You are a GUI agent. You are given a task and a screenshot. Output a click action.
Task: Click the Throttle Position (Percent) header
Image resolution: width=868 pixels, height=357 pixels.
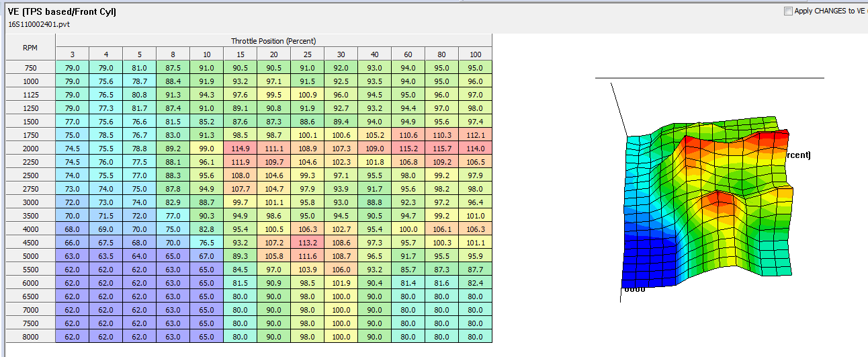tap(273, 41)
